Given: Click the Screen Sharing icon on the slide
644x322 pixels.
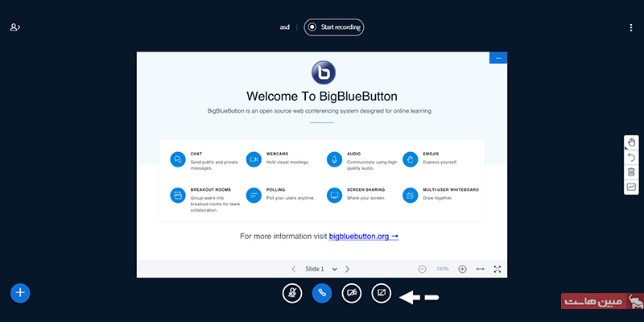Looking at the screenshot, I should tap(334, 195).
